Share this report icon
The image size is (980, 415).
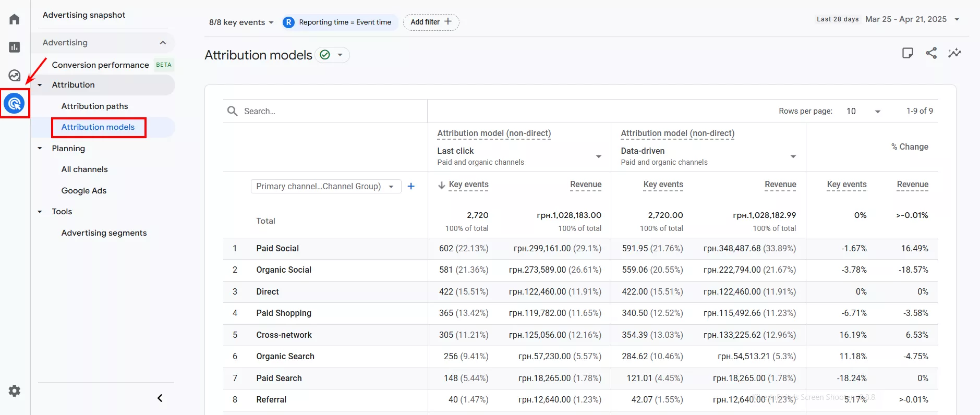tap(931, 53)
